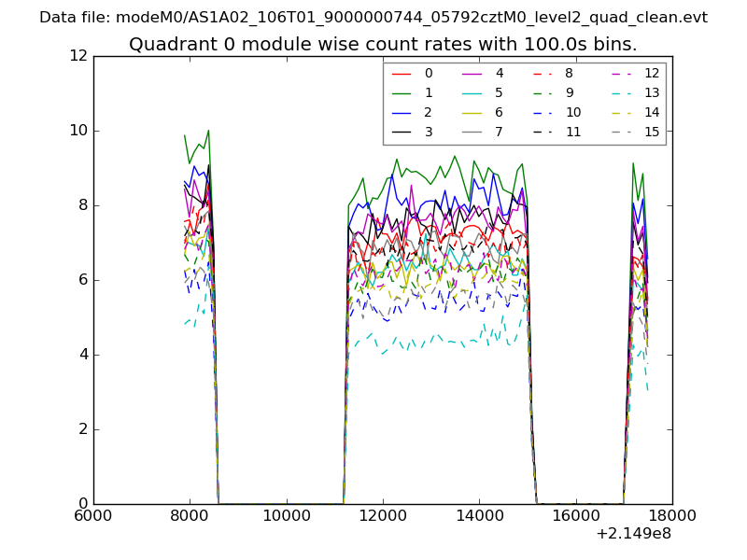Click the black line sample for module 3
Screen dimensions: 747x560
tap(402, 132)
